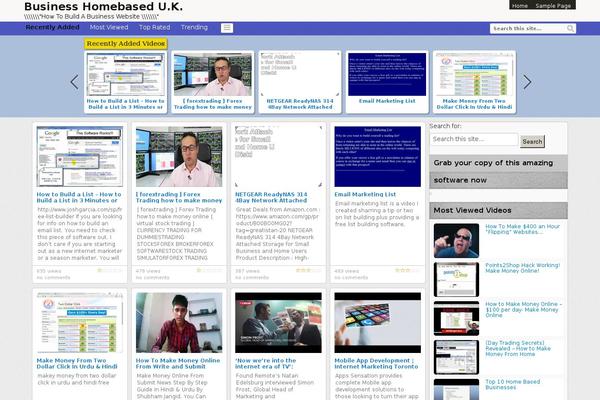Open blue Email Marketing List grid thumbnail
The width and height of the screenshot is (600, 400).
[378, 157]
